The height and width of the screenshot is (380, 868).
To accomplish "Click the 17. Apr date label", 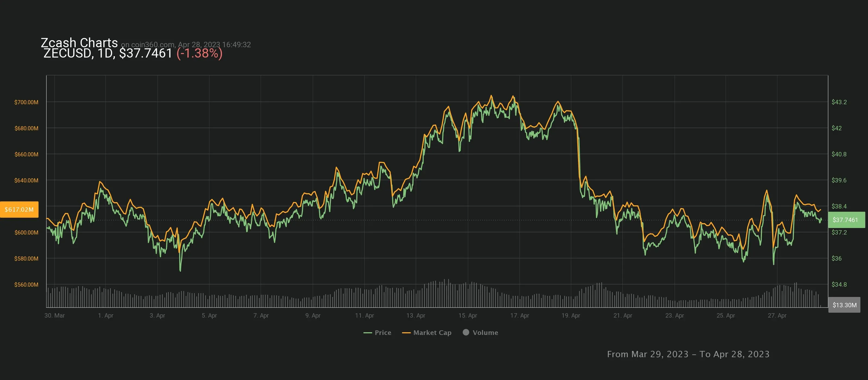I will point(520,316).
